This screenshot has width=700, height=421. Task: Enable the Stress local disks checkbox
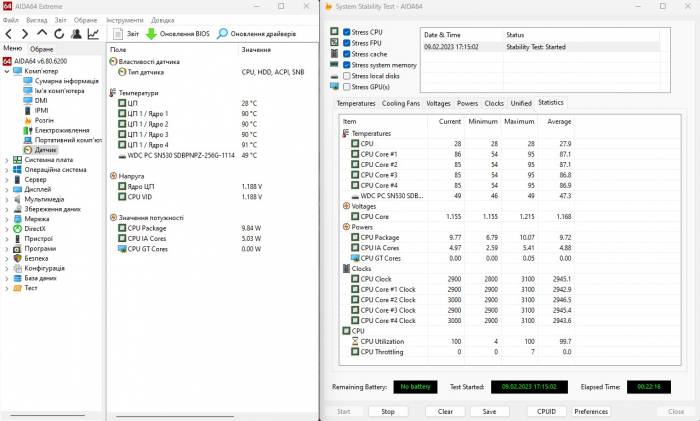(346, 76)
